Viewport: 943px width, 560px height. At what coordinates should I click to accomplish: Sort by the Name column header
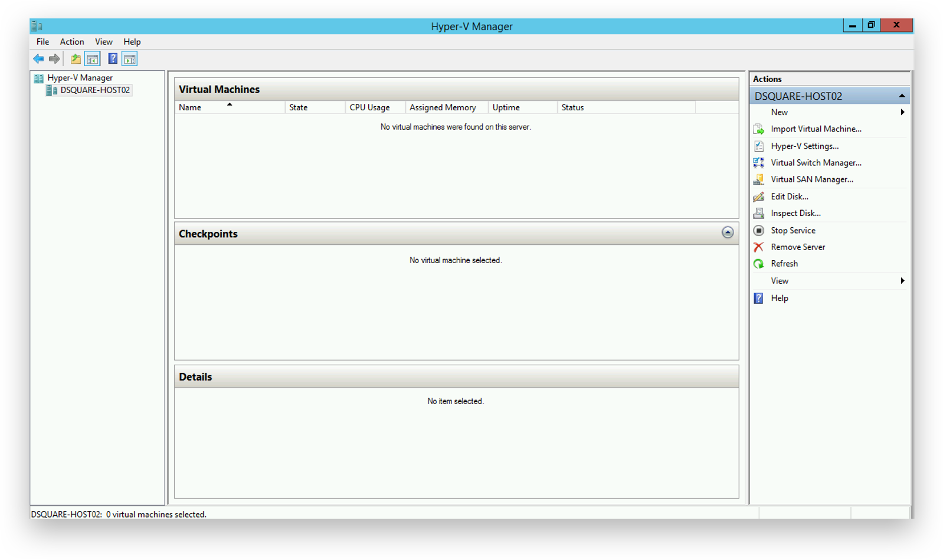click(x=230, y=107)
